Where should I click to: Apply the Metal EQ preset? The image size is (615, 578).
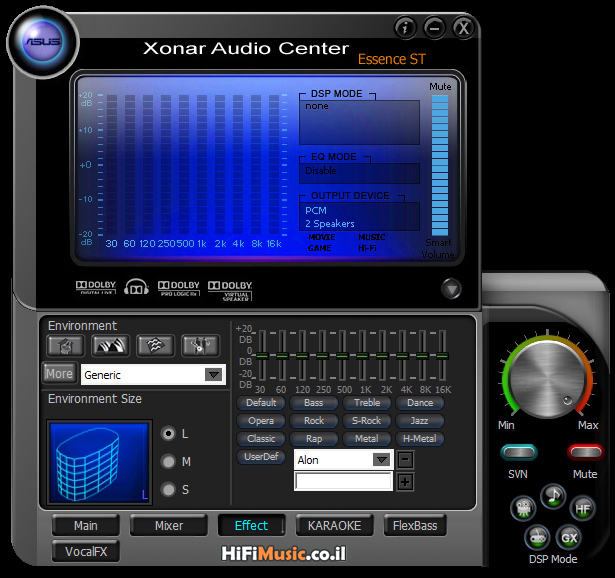(x=367, y=439)
